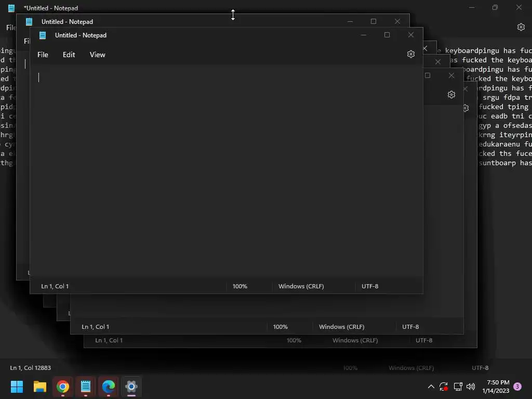Open the notification badge showing 3

tap(517, 386)
